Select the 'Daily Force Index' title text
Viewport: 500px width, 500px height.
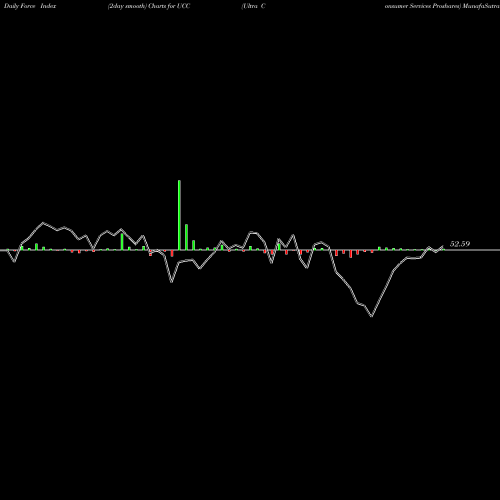30,6
